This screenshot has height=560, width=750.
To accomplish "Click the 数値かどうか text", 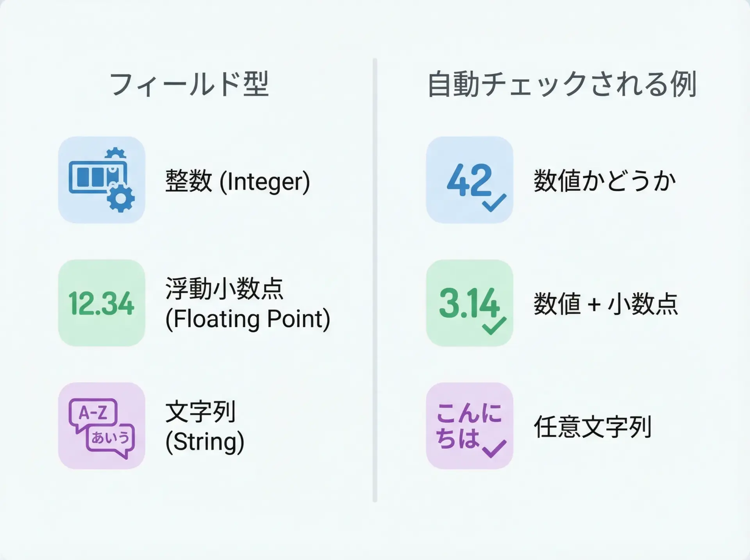I will [x=605, y=181].
